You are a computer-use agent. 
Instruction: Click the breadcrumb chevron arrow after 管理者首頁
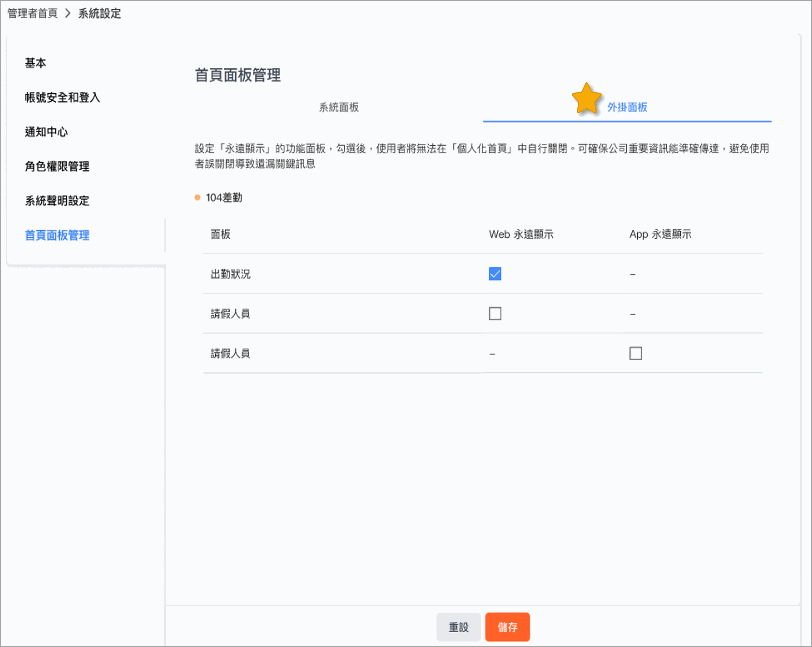68,14
